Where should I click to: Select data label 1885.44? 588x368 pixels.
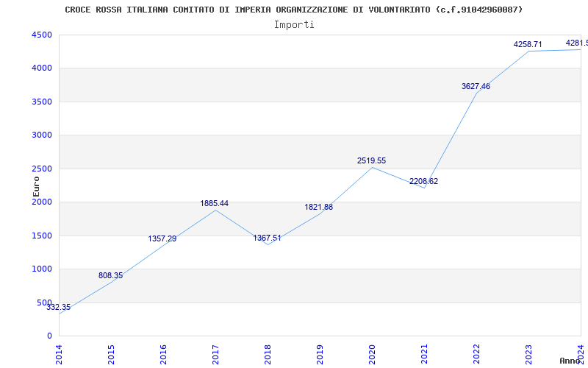tap(214, 204)
